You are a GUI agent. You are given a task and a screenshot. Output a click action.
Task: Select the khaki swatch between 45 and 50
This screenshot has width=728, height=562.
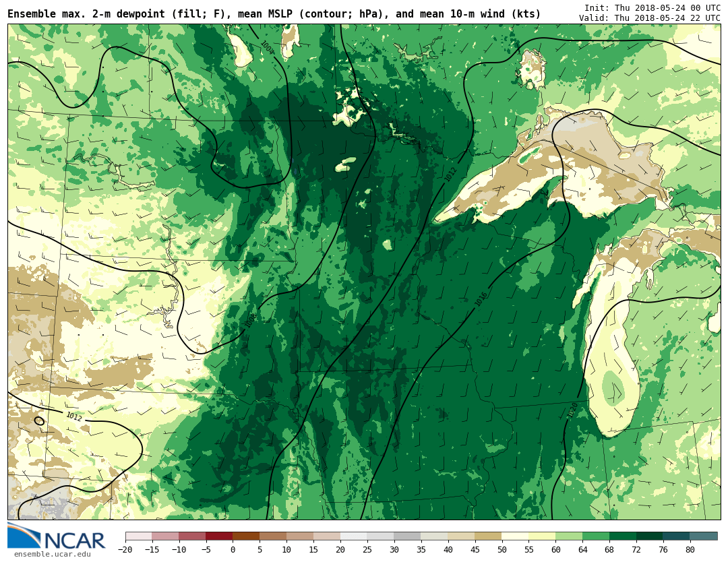(489, 536)
